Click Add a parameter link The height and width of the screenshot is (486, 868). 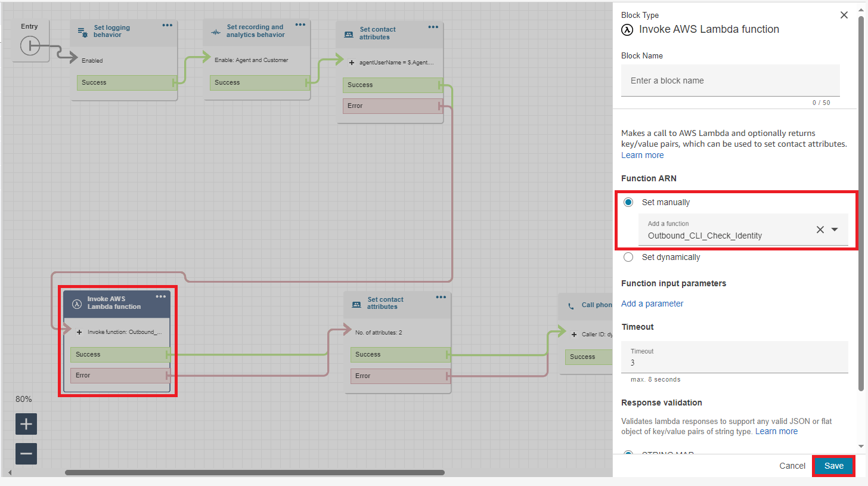click(x=652, y=304)
